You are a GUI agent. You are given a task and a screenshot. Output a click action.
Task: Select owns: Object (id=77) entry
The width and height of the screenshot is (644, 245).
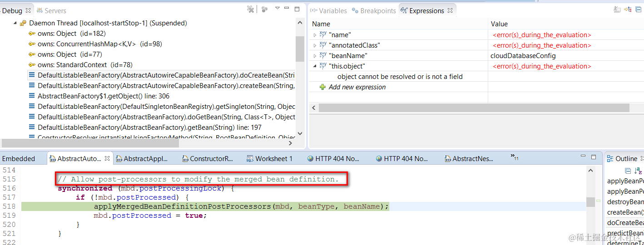point(66,54)
